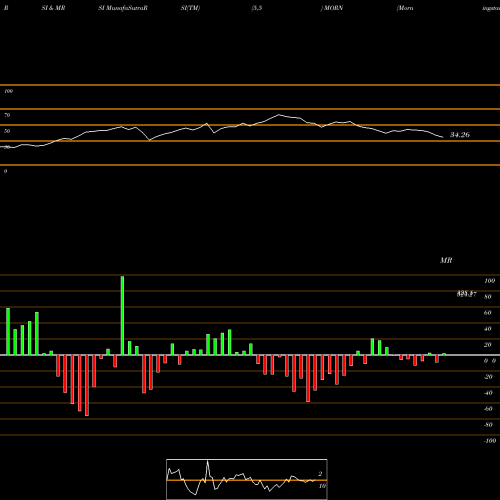Click the RSI panel 100 axis label
500x500 pixels.
click(x=8, y=91)
